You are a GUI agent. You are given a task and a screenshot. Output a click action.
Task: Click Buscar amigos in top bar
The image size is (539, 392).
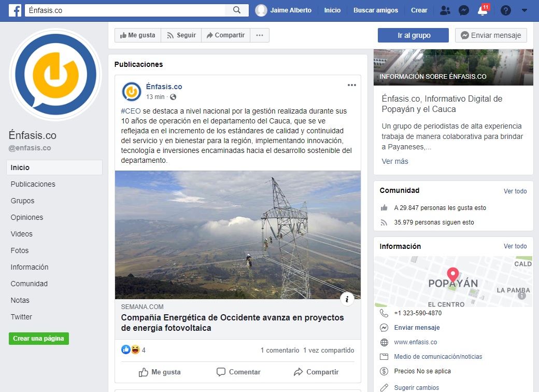376,10
